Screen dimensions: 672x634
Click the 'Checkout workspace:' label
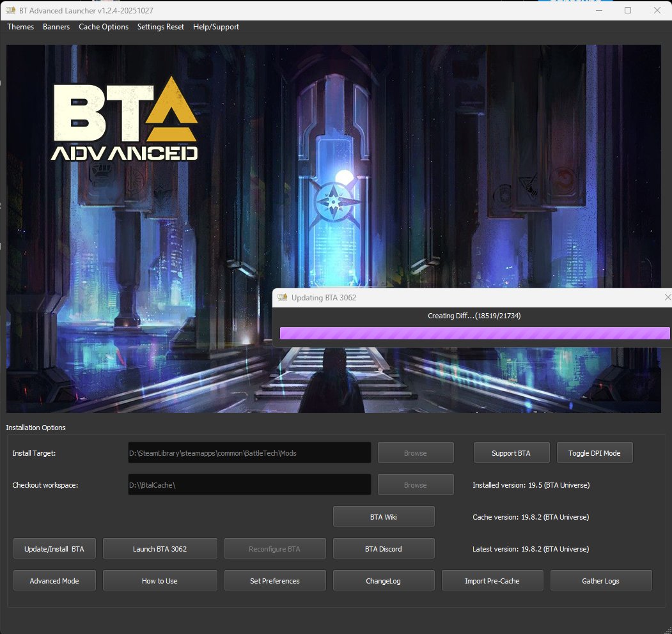tap(45, 485)
